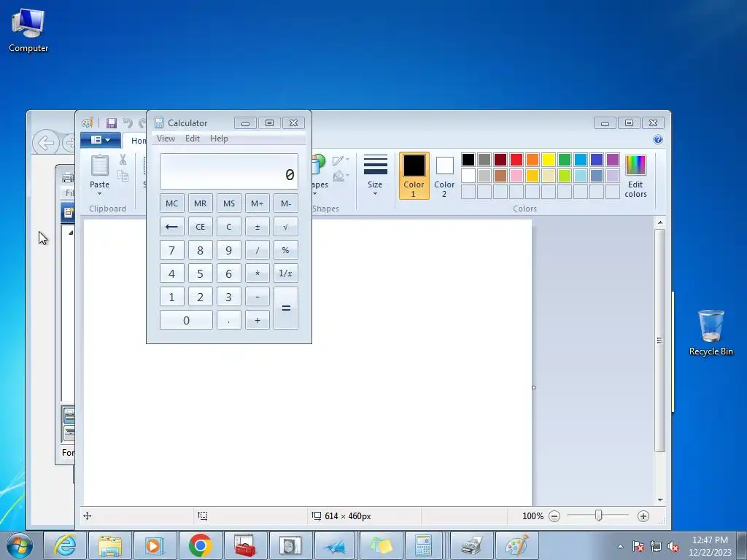Pick the pink color swatch
Image resolution: width=747 pixels, height=560 pixels.
point(516,176)
